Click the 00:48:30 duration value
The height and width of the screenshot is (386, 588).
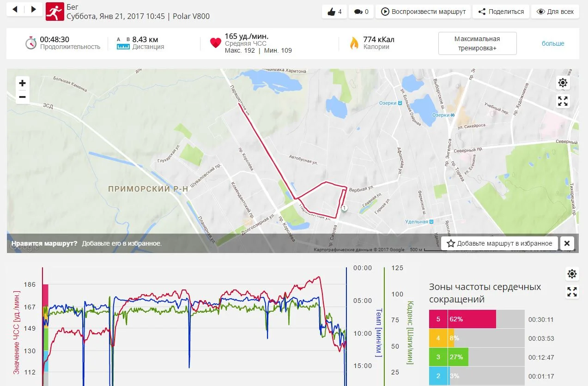[55, 40]
